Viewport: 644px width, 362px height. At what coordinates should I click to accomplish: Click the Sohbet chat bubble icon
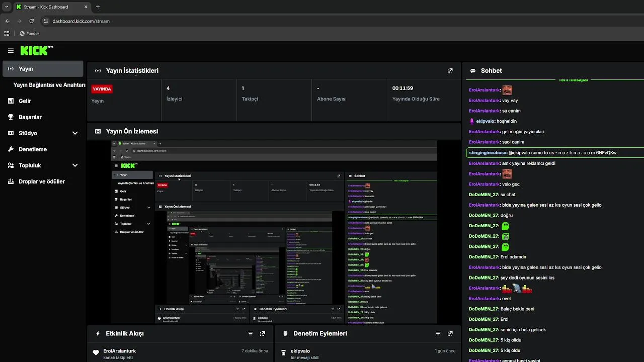pyautogui.click(x=473, y=71)
